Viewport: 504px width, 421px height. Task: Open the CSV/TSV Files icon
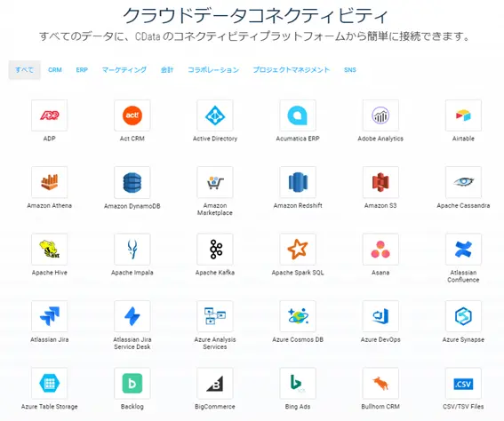pyautogui.click(x=463, y=383)
